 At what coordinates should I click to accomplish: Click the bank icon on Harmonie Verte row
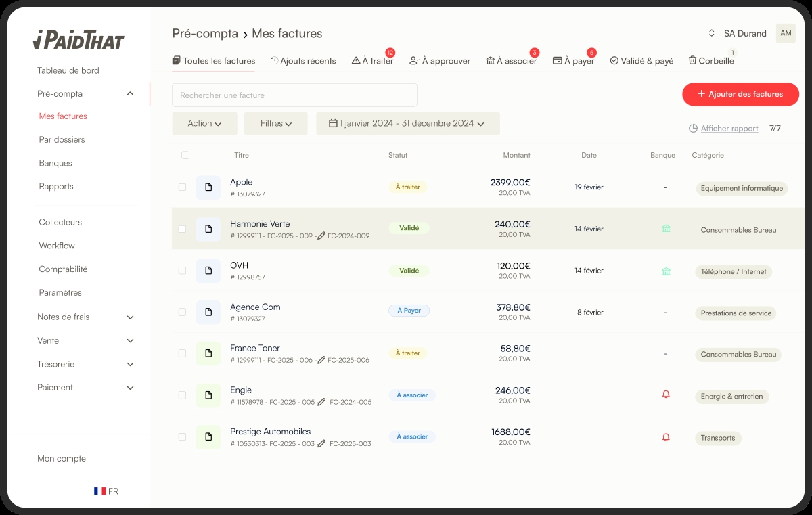coord(666,229)
